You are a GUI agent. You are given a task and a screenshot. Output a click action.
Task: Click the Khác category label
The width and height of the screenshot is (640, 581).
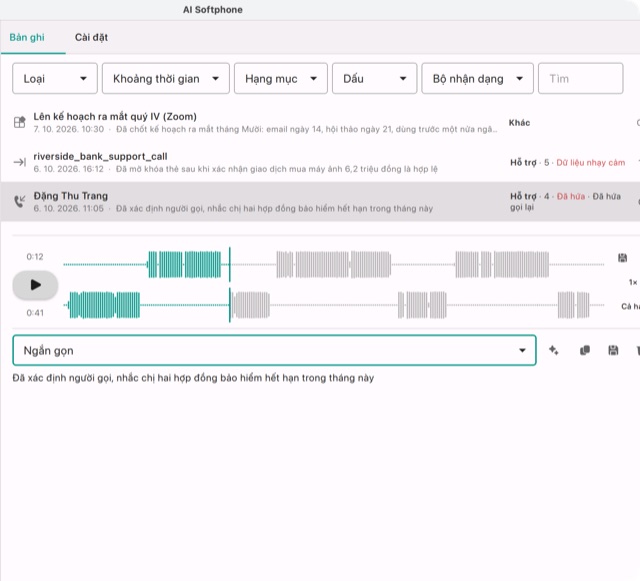pos(519,122)
